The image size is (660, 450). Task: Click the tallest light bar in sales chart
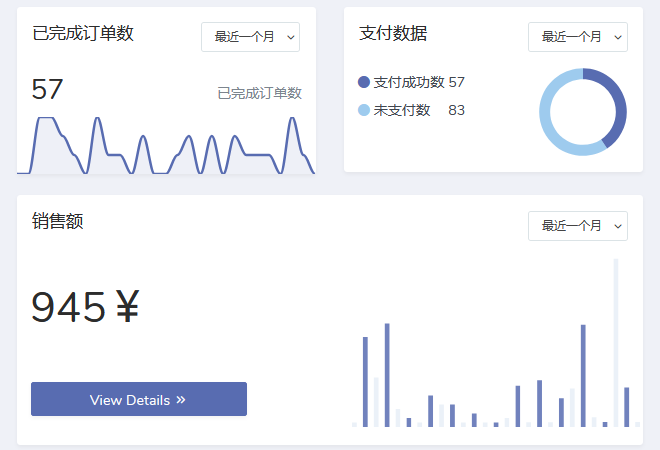[616, 340]
